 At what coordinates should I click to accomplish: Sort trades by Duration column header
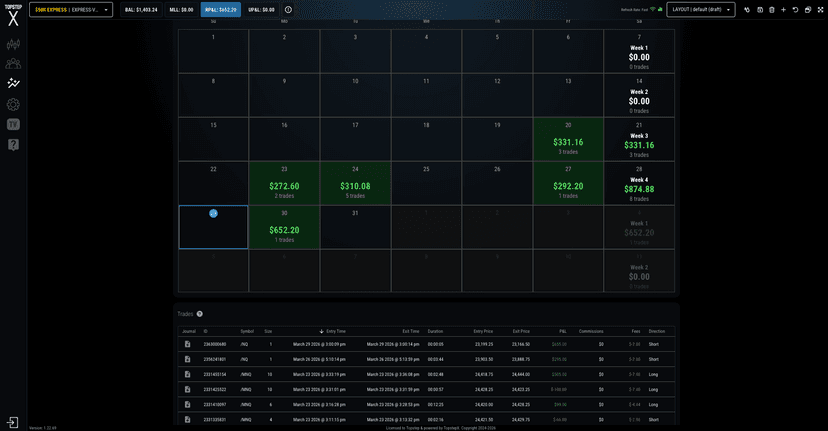pos(435,331)
